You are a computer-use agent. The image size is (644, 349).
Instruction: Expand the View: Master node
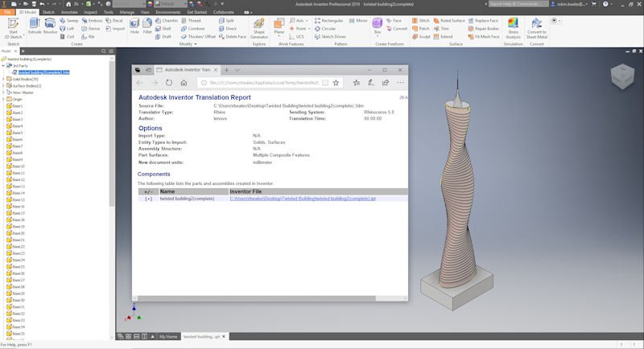point(3,92)
